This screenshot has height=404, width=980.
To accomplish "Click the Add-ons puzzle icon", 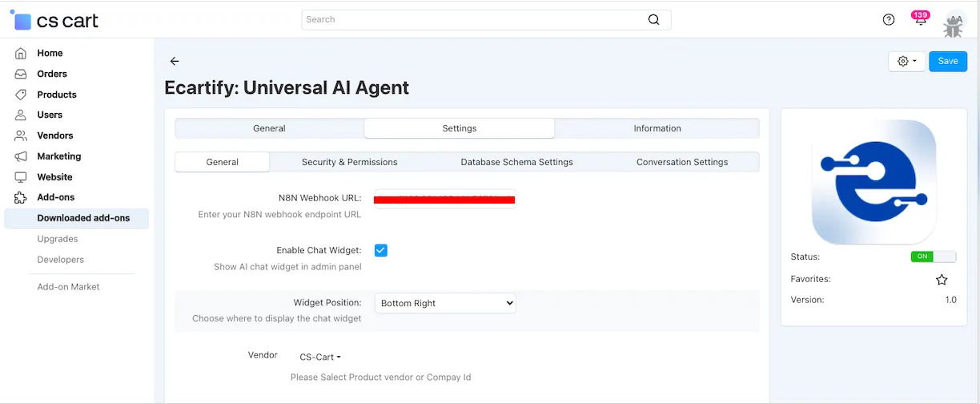I will click(21, 197).
